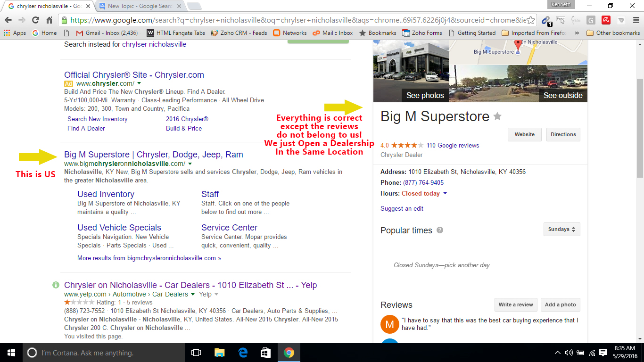Open the home page via the house icon

pyautogui.click(x=49, y=20)
